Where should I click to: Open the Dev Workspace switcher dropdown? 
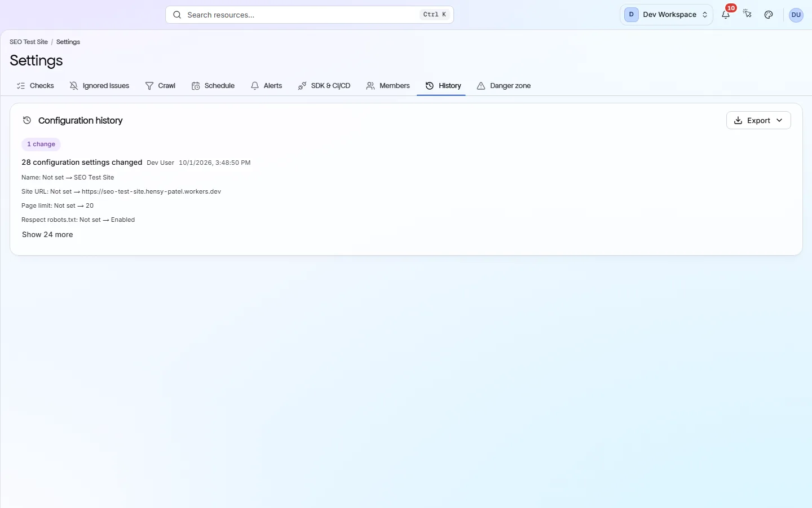[x=667, y=15]
